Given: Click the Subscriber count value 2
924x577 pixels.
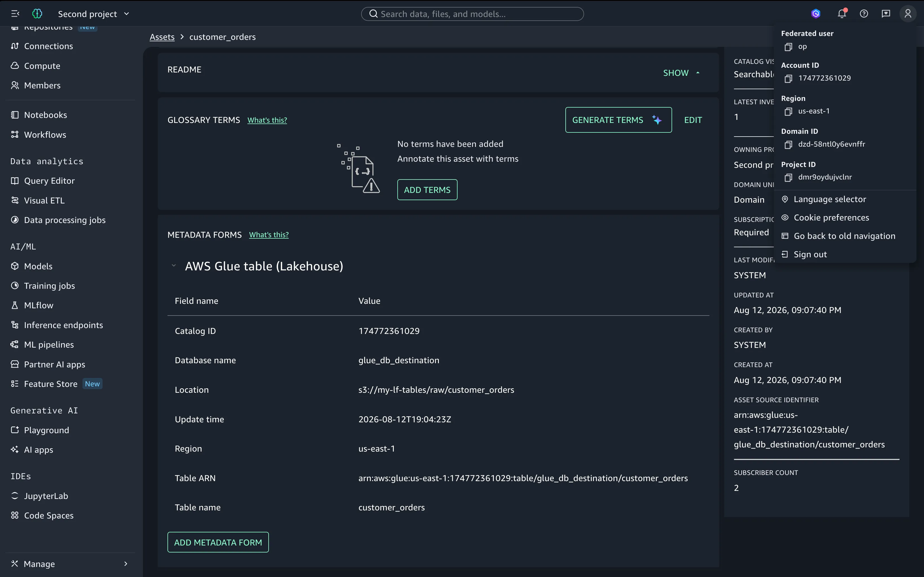Looking at the screenshot, I should (736, 488).
